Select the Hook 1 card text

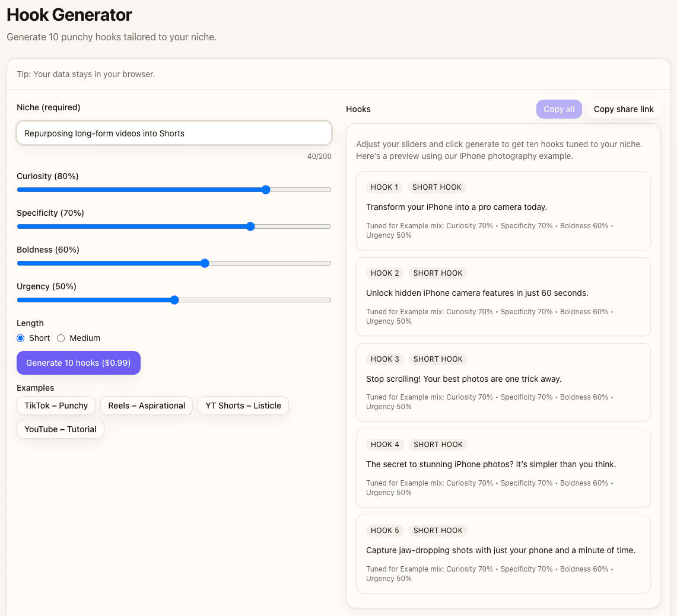pyautogui.click(x=456, y=207)
